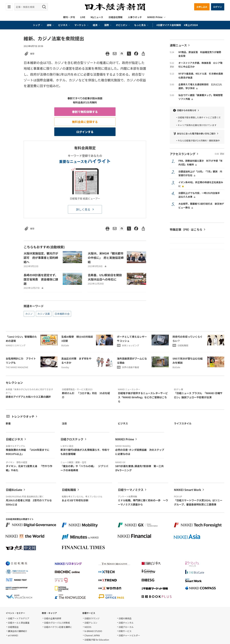Click 無料会員に登録する button

click(x=85, y=122)
